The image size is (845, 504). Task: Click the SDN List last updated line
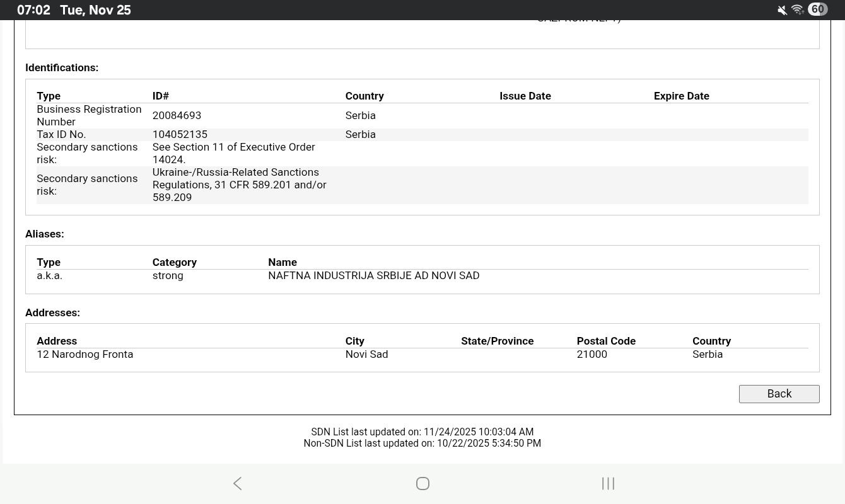tap(422, 432)
